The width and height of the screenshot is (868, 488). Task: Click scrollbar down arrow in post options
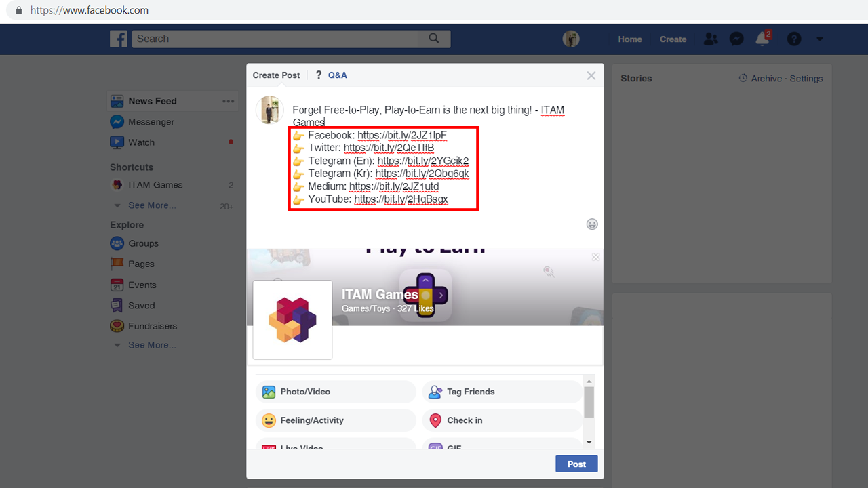pyautogui.click(x=589, y=442)
